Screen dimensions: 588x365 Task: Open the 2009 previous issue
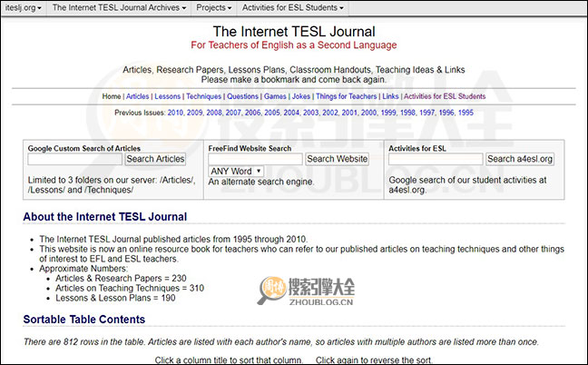pos(194,113)
